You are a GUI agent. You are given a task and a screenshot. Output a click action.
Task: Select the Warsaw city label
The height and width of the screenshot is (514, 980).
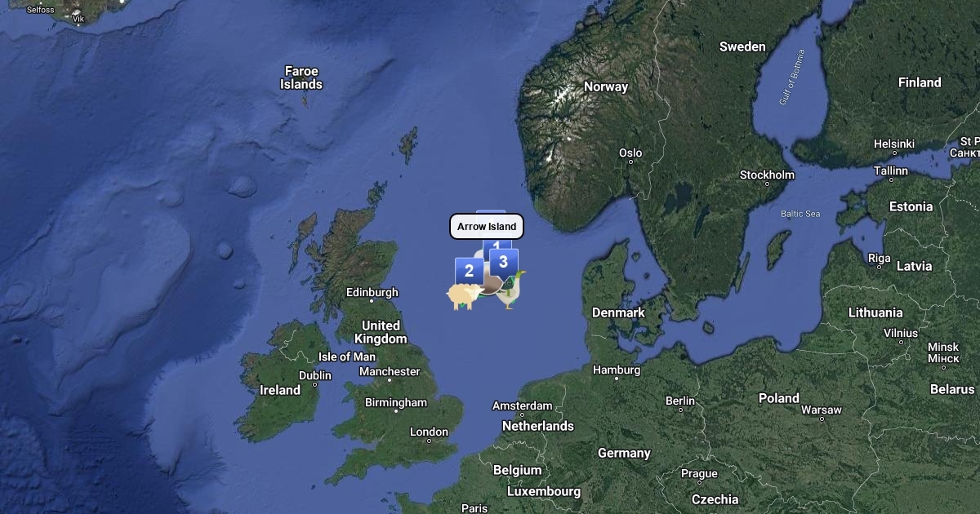click(822, 409)
